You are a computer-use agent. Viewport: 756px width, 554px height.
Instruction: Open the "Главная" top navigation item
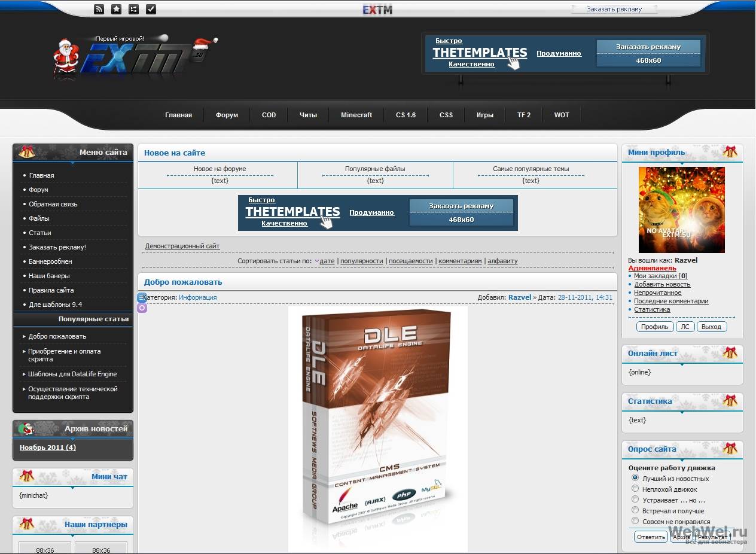(178, 115)
